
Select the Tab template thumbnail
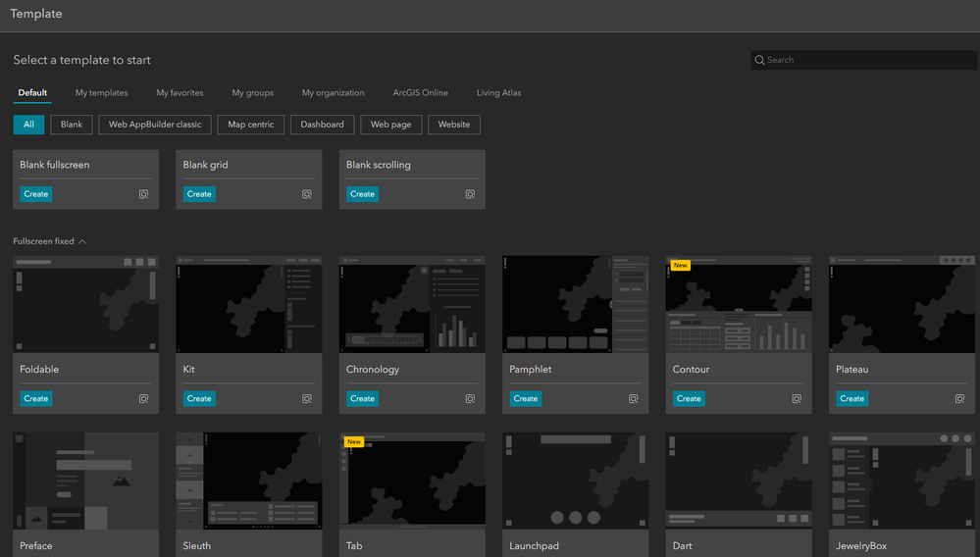click(412, 481)
